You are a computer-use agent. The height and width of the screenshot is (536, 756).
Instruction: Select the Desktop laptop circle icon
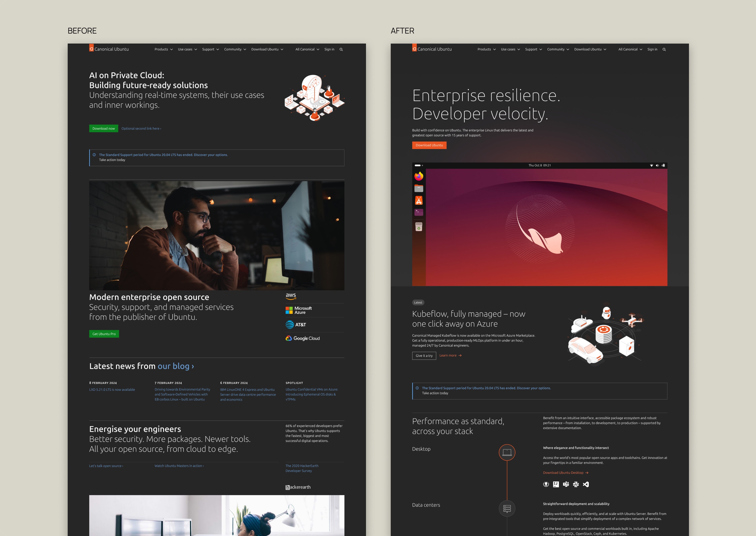tap(507, 453)
